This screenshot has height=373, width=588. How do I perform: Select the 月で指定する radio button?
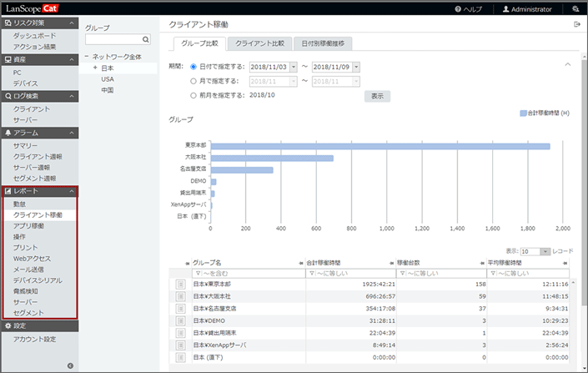tap(194, 81)
